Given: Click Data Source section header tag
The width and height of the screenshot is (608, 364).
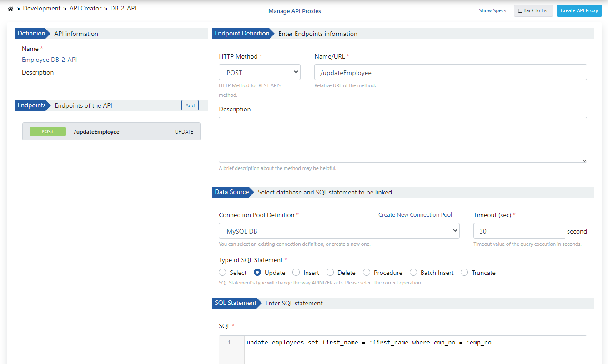Looking at the screenshot, I should [232, 192].
